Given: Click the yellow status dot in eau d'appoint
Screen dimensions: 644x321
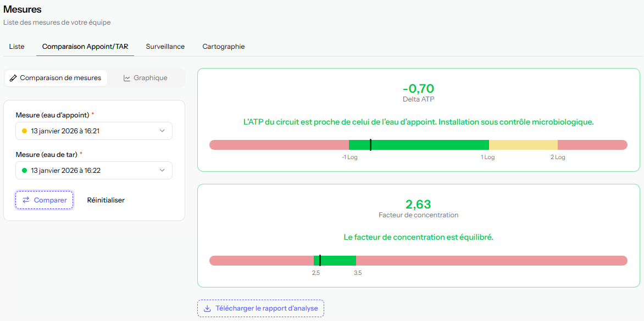Looking at the screenshot, I should point(24,131).
